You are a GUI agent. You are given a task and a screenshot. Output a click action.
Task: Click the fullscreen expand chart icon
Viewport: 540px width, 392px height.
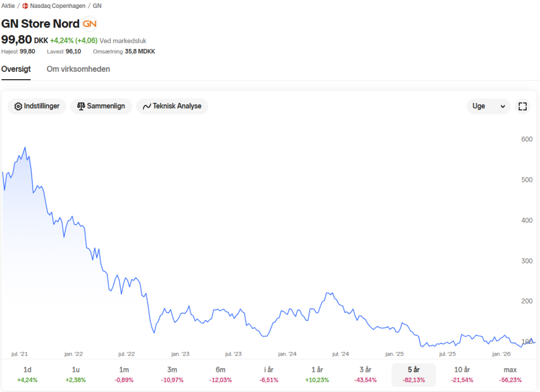523,107
